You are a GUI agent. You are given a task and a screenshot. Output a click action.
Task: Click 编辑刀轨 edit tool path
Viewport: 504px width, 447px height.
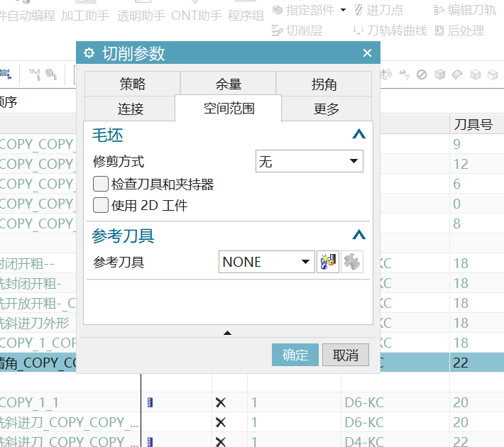click(465, 10)
